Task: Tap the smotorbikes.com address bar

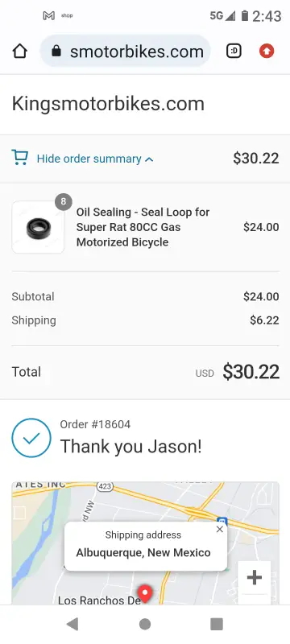Action: click(126, 52)
